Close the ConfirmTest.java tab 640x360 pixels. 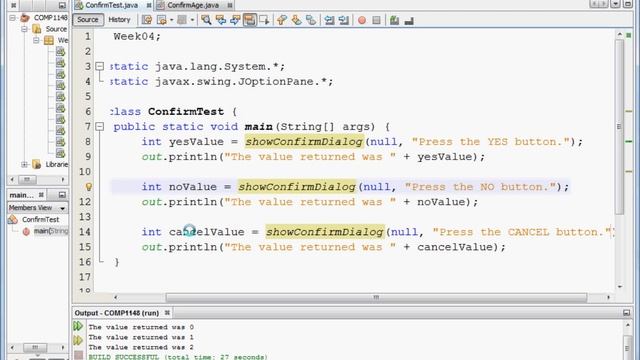[x=149, y=5]
